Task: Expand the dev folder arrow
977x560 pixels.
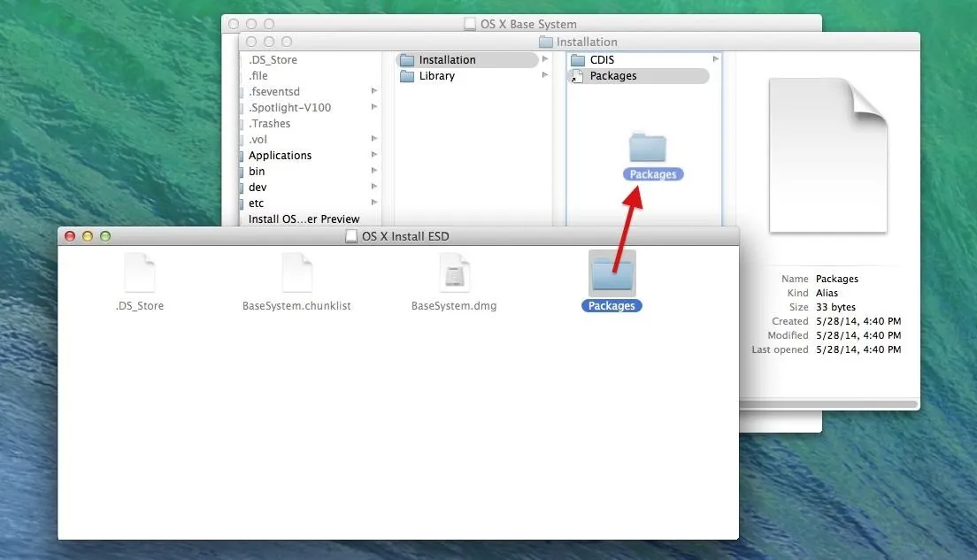Action: click(x=373, y=187)
